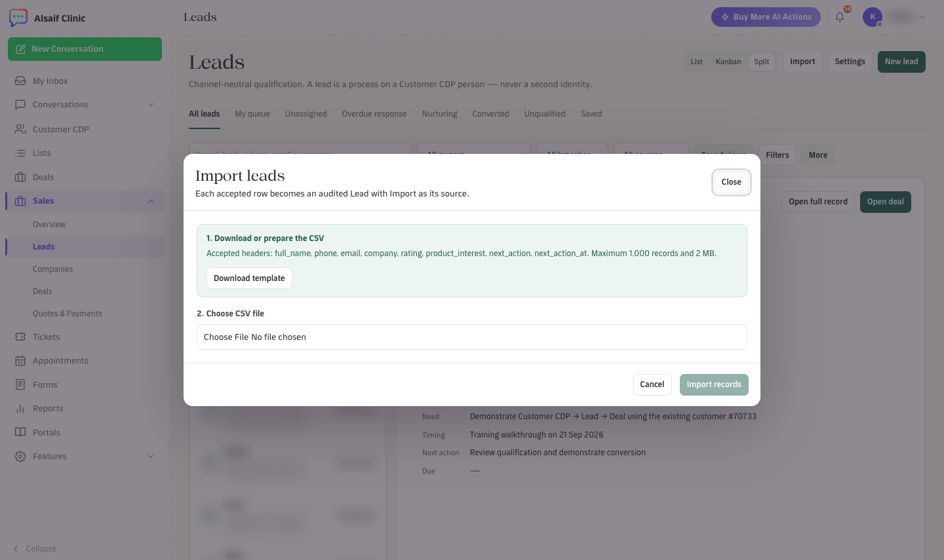Collapse the Sales section chevron

point(151,201)
